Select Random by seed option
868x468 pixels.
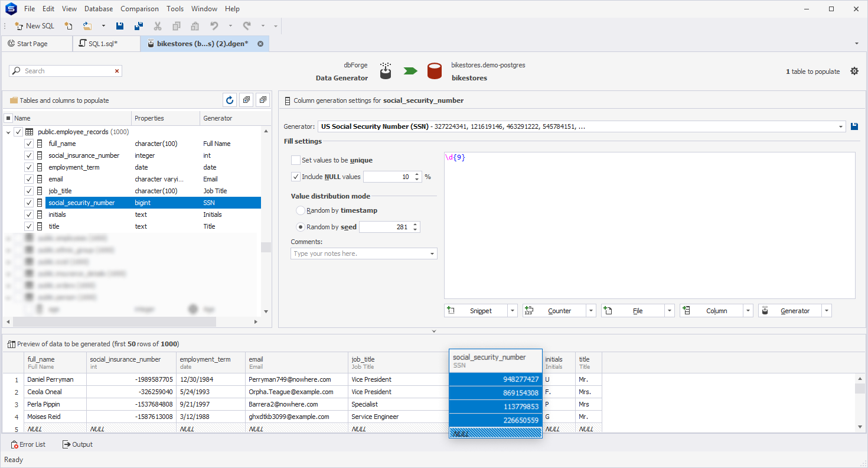coord(301,227)
